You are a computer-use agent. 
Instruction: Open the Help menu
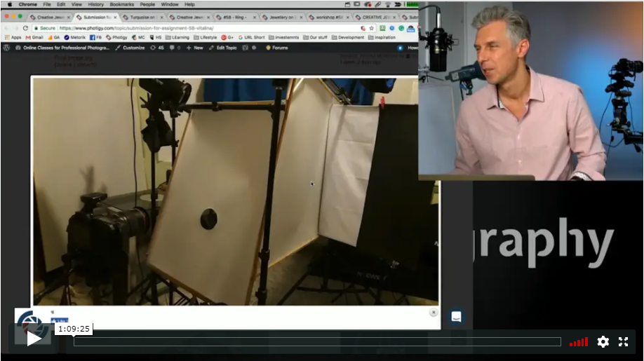pyautogui.click(x=189, y=4)
